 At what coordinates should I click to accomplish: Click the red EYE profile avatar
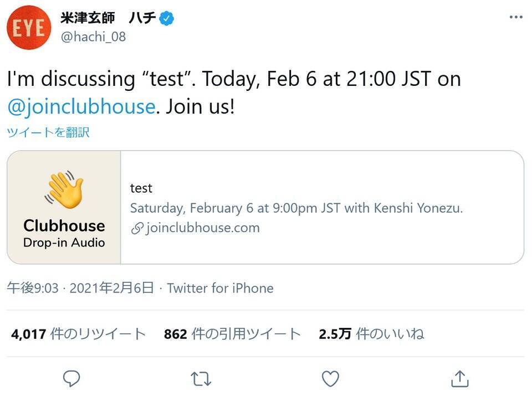click(29, 28)
